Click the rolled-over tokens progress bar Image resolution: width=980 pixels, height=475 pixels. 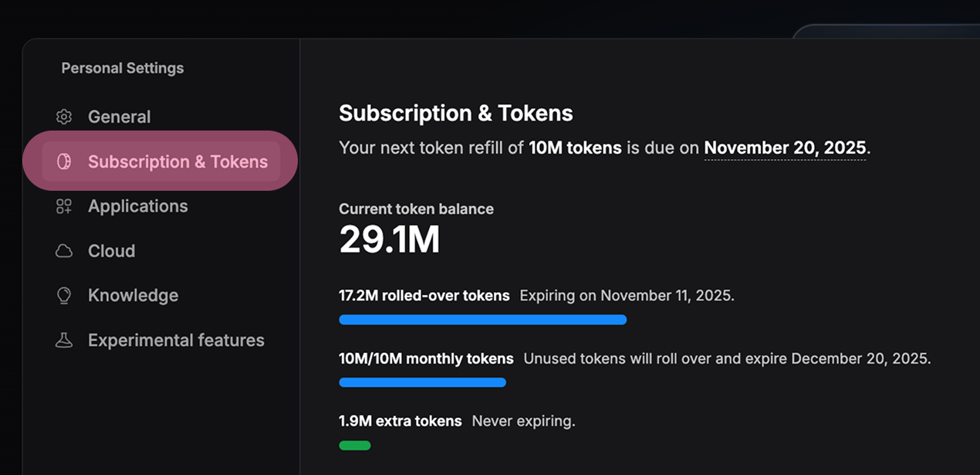pyautogui.click(x=482, y=319)
